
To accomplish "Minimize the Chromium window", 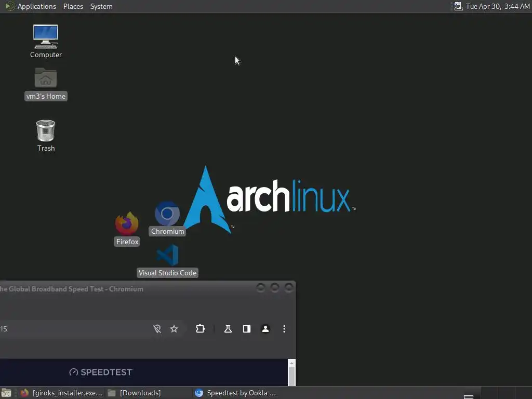I will pos(261,288).
